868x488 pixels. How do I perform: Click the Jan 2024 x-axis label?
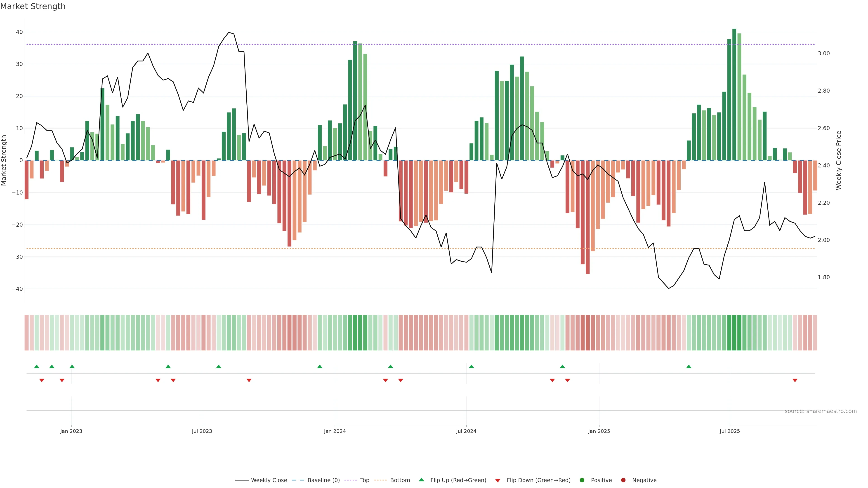coord(335,431)
